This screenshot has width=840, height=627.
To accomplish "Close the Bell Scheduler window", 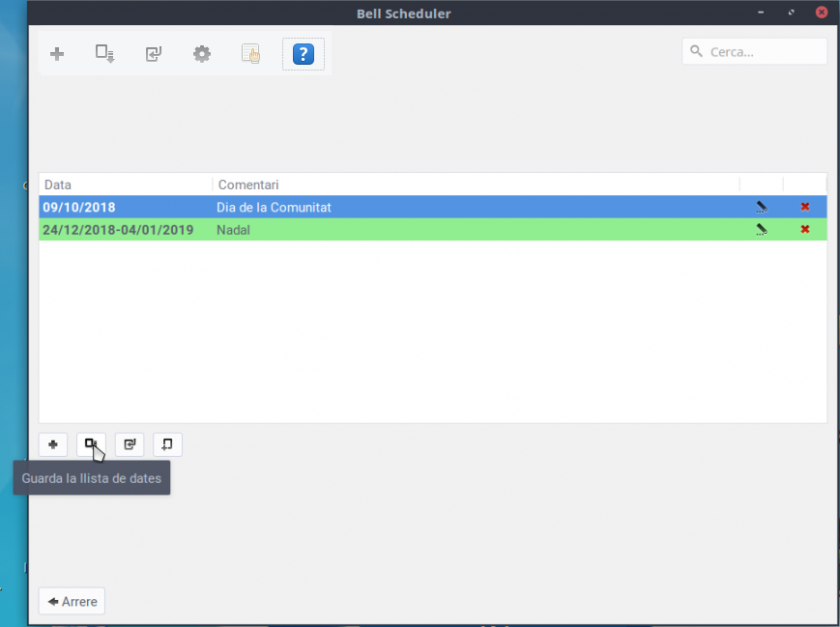I will (822, 13).
